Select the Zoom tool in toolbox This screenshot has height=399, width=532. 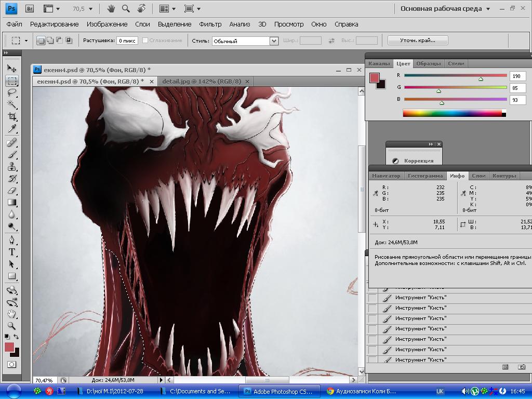12,326
